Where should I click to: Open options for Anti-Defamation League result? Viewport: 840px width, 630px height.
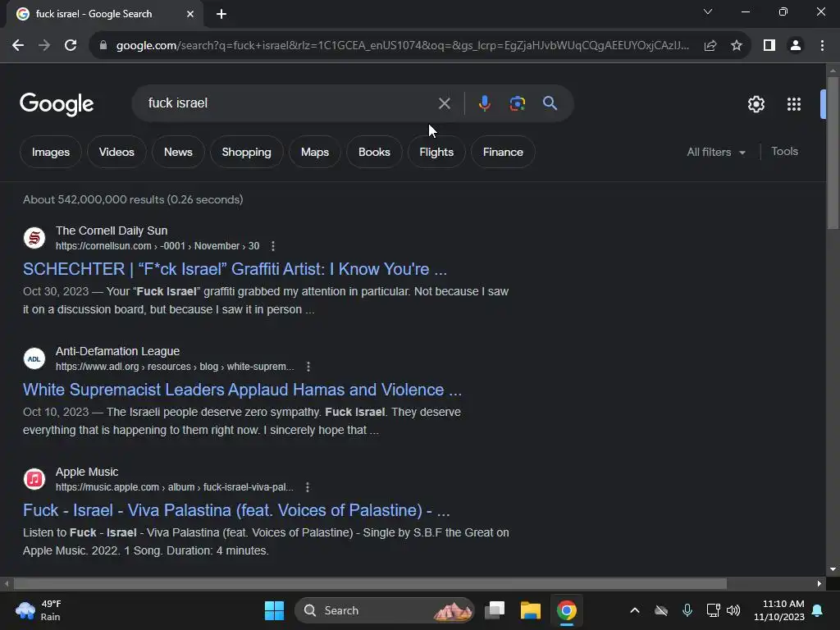[308, 367]
